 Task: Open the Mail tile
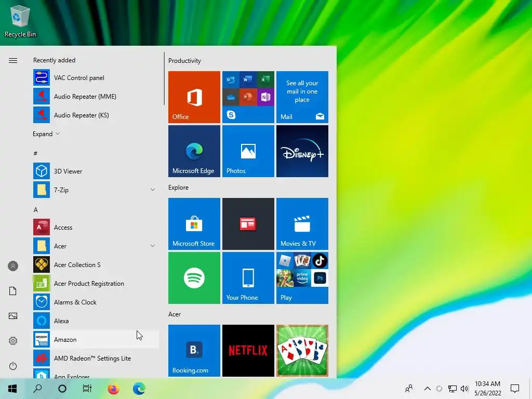pyautogui.click(x=302, y=97)
